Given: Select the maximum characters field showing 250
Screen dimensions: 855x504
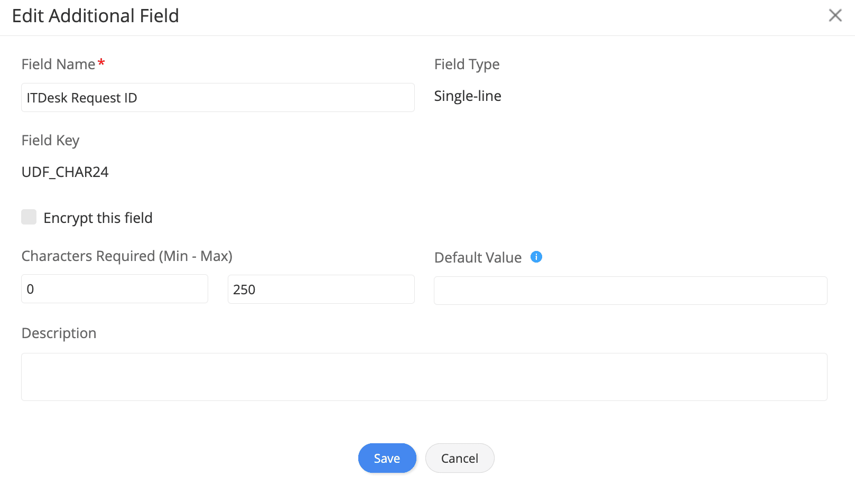Looking at the screenshot, I should (321, 290).
